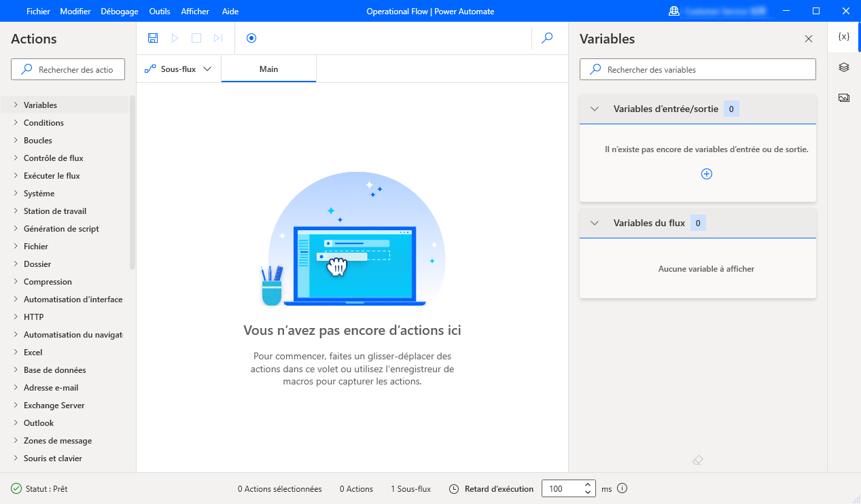Expand Station de travail group
Viewport: 861px width, 504px height.
pos(16,211)
